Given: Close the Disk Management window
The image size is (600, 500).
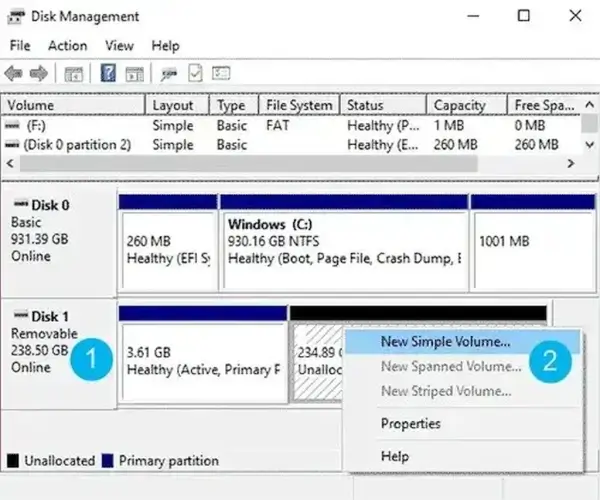Looking at the screenshot, I should pyautogui.click(x=575, y=16).
